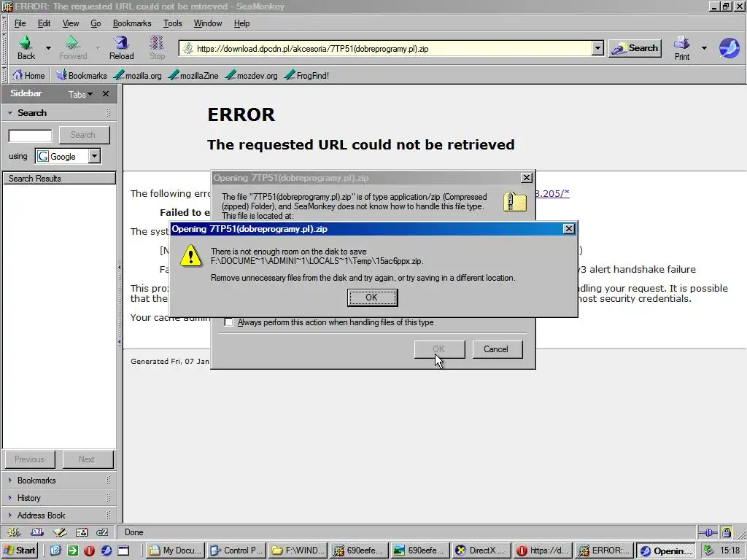
Task: Open Bookmarks from the personal toolbar
Action: pyautogui.click(x=81, y=75)
